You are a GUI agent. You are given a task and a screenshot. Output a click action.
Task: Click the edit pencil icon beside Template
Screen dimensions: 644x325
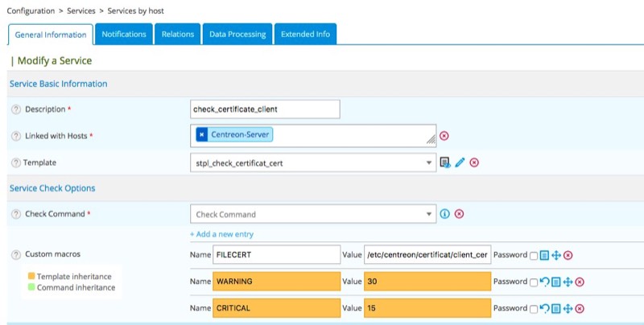(460, 162)
